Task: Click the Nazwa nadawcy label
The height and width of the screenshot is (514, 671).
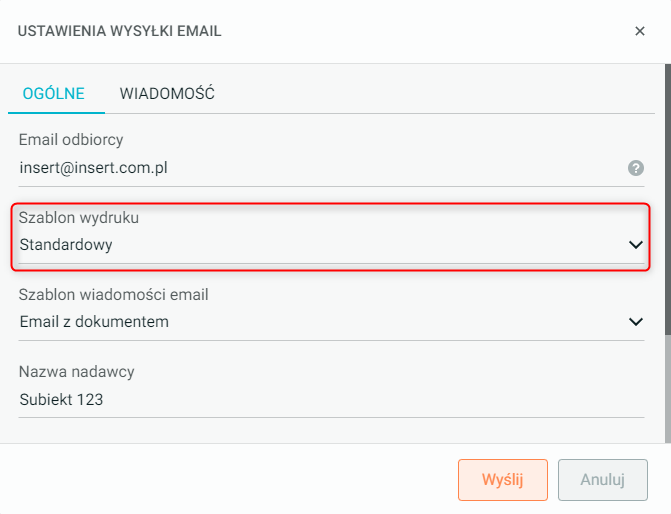Action: [x=76, y=372]
